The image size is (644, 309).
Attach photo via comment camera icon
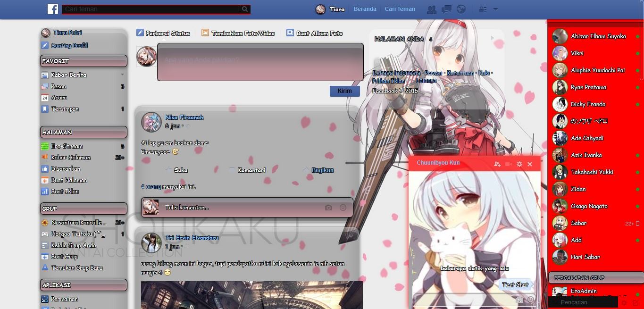pyautogui.click(x=328, y=208)
